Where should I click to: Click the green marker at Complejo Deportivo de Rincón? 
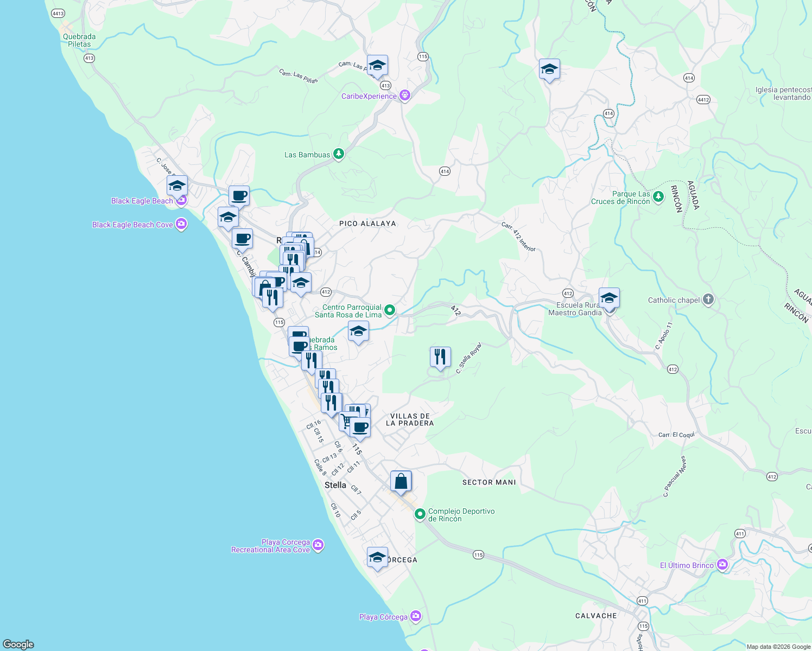420,514
